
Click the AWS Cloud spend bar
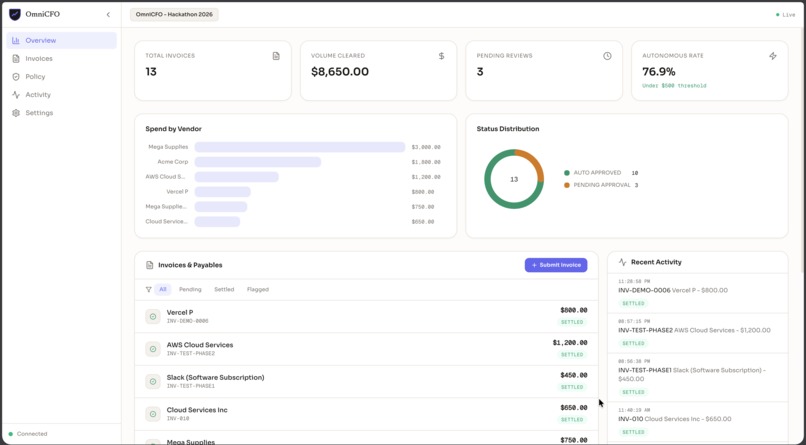236,177
